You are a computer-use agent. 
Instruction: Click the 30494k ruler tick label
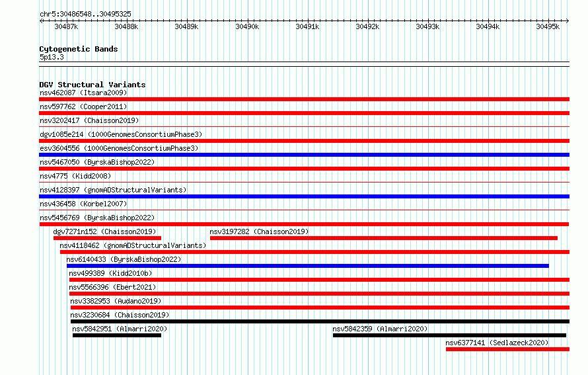coord(488,26)
